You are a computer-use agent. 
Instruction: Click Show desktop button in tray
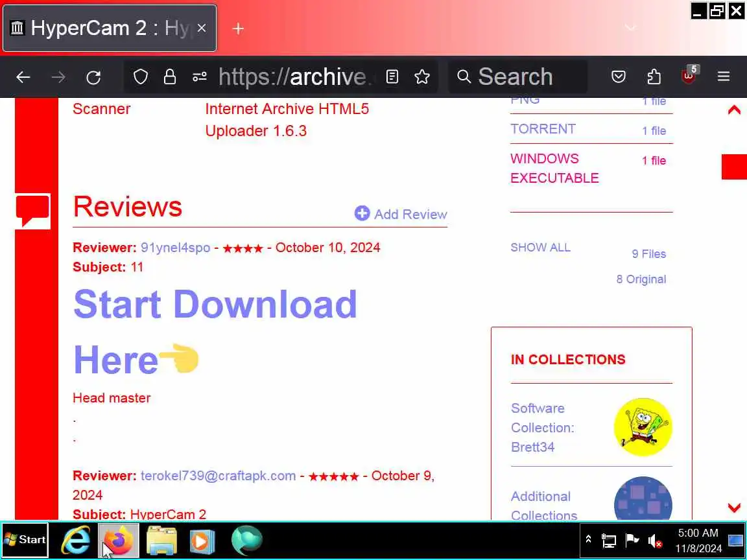736,540
